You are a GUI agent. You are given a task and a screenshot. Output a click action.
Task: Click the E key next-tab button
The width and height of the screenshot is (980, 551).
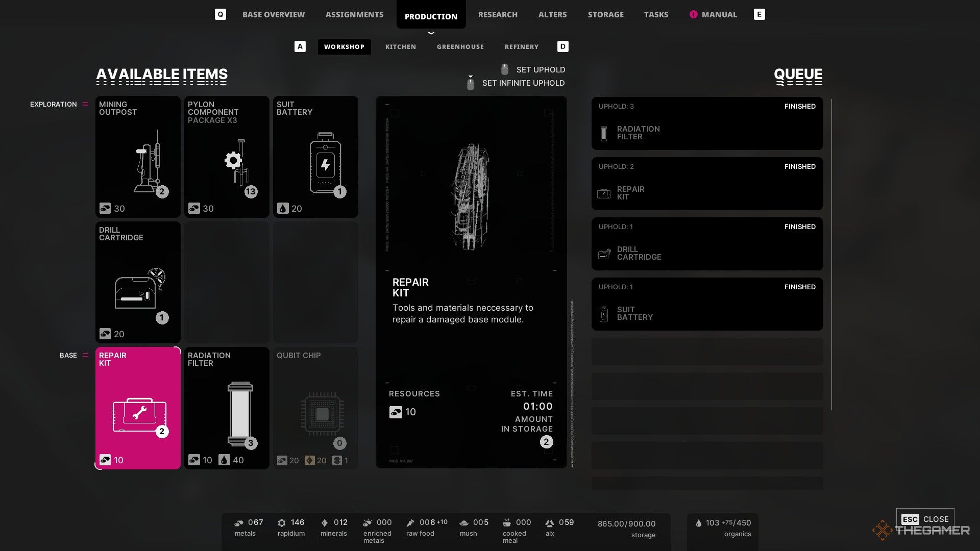pos(759,14)
